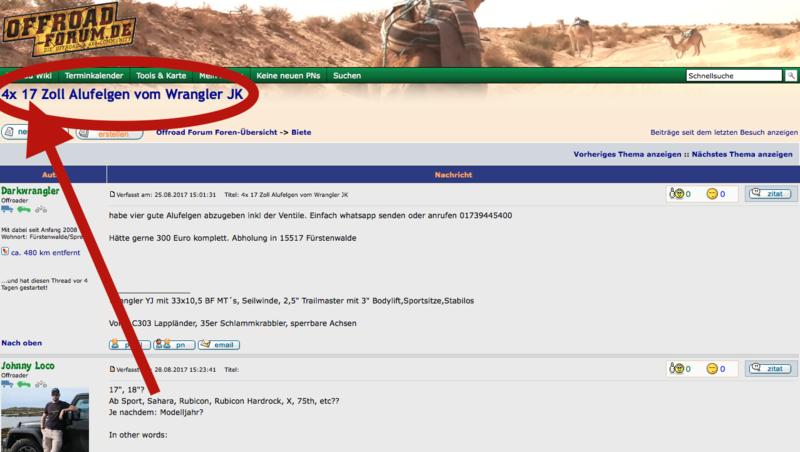The width and height of the screenshot is (800, 452).
Task: Open the Suchen menu item
Action: pos(347,76)
